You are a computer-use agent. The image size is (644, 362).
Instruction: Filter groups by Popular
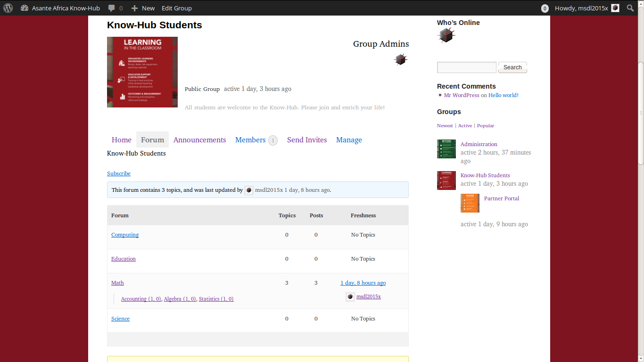(486, 126)
